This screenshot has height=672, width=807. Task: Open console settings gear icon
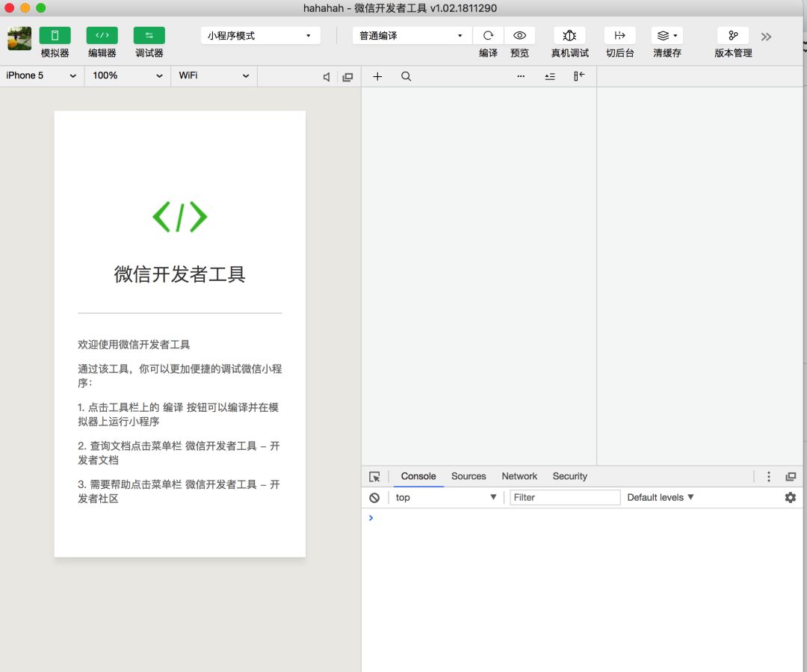pyautogui.click(x=790, y=497)
